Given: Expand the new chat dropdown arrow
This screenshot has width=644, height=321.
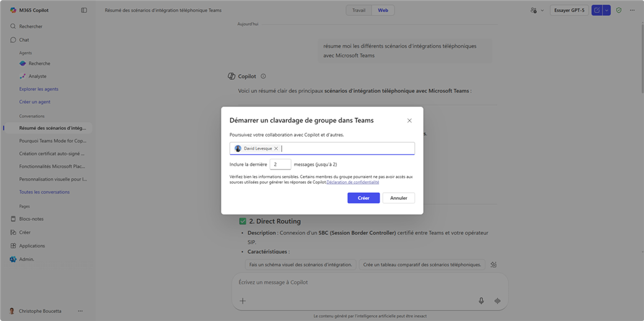Looking at the screenshot, I should pyautogui.click(x=607, y=11).
